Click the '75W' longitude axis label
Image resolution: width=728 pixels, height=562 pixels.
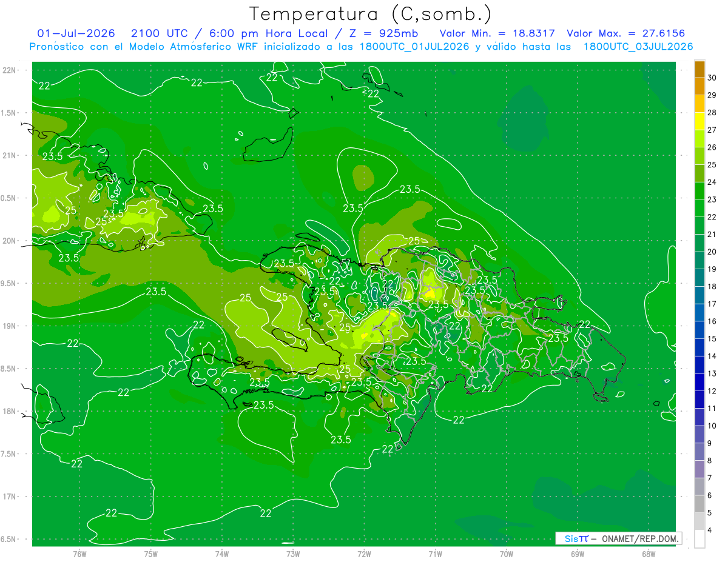(151, 554)
